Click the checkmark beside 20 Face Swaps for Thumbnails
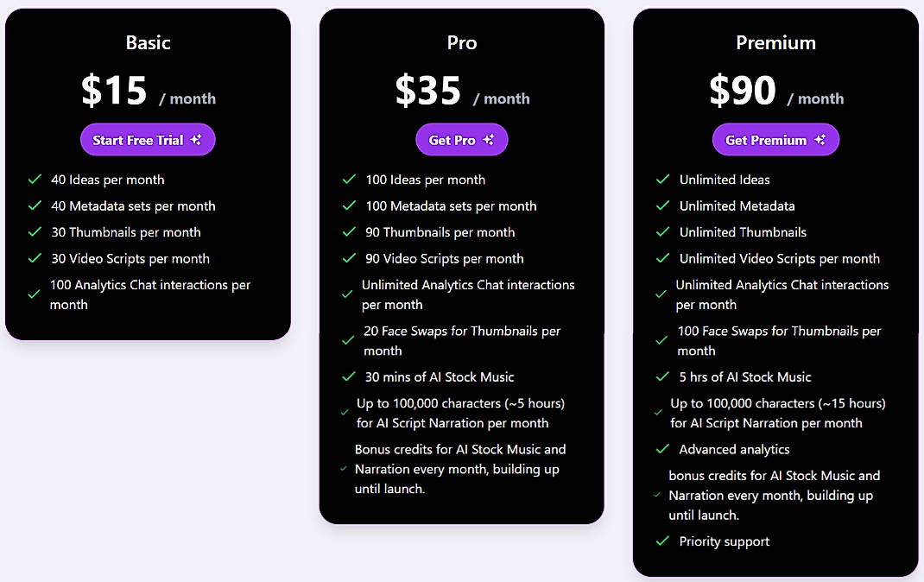The image size is (924, 582). click(349, 340)
